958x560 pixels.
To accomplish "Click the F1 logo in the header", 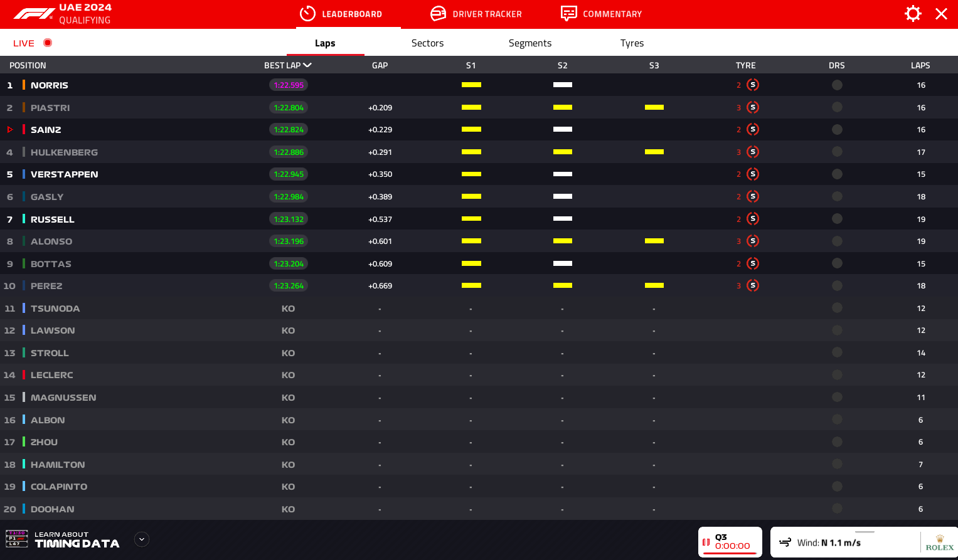I will pos(33,14).
